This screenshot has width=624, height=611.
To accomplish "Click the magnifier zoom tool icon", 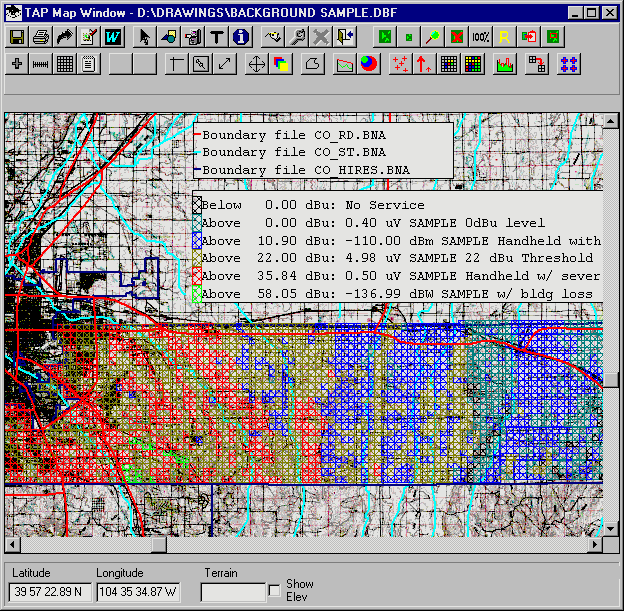I will click(x=433, y=37).
